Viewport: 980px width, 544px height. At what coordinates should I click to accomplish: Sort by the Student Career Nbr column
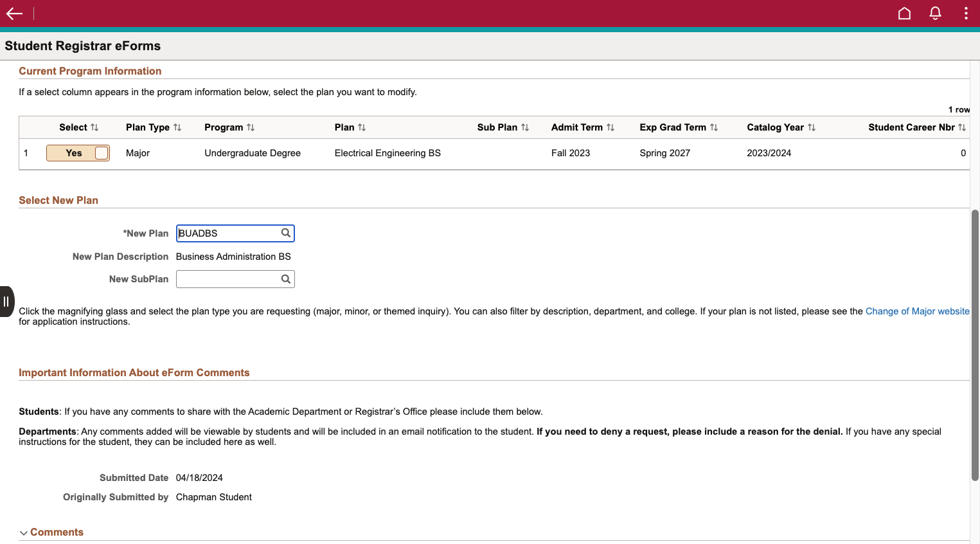coord(917,127)
